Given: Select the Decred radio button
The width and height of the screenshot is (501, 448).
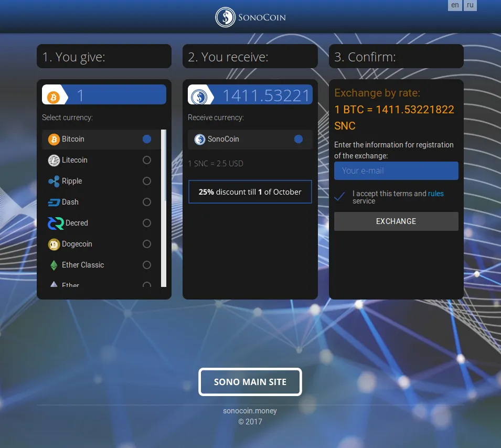Looking at the screenshot, I should coord(147,223).
